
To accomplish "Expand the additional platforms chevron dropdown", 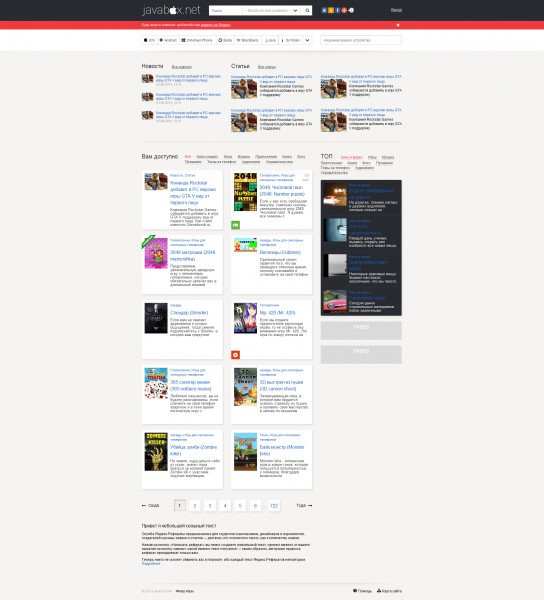I will point(307,40).
